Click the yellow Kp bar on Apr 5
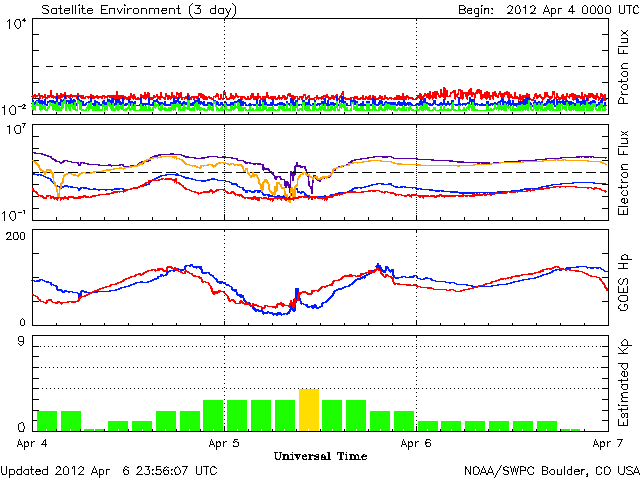The image size is (640, 480). tap(309, 410)
